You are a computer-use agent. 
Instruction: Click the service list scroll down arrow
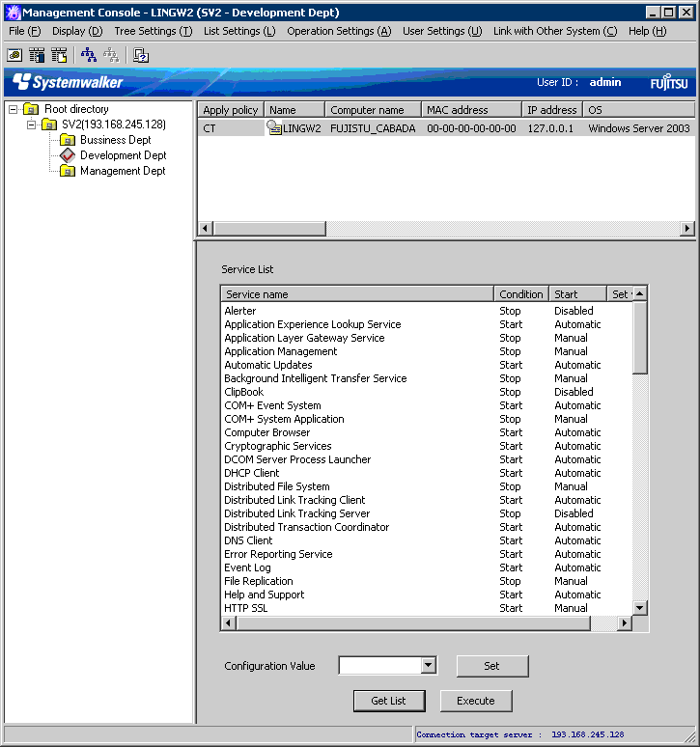click(640, 608)
